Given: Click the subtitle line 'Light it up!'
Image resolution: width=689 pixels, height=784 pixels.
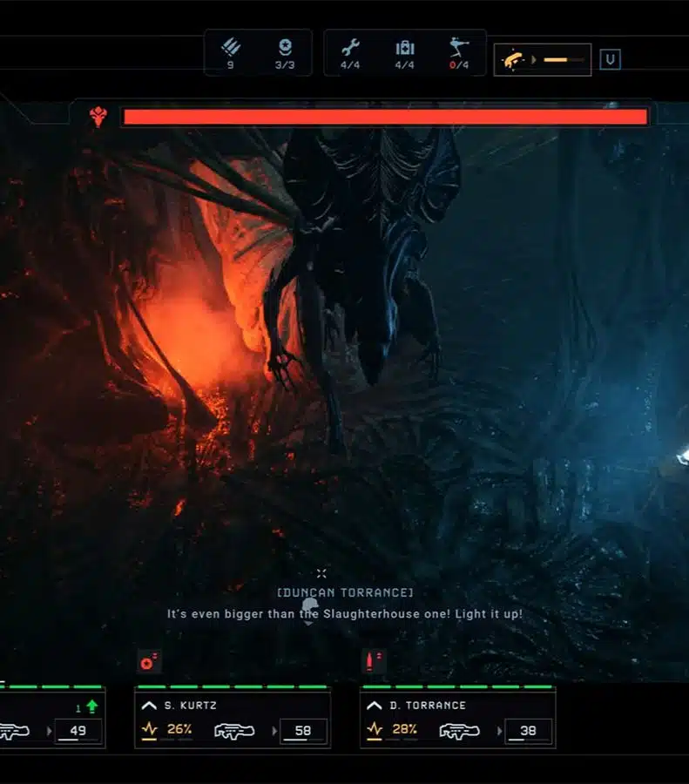Looking at the screenshot, I should tap(489, 614).
